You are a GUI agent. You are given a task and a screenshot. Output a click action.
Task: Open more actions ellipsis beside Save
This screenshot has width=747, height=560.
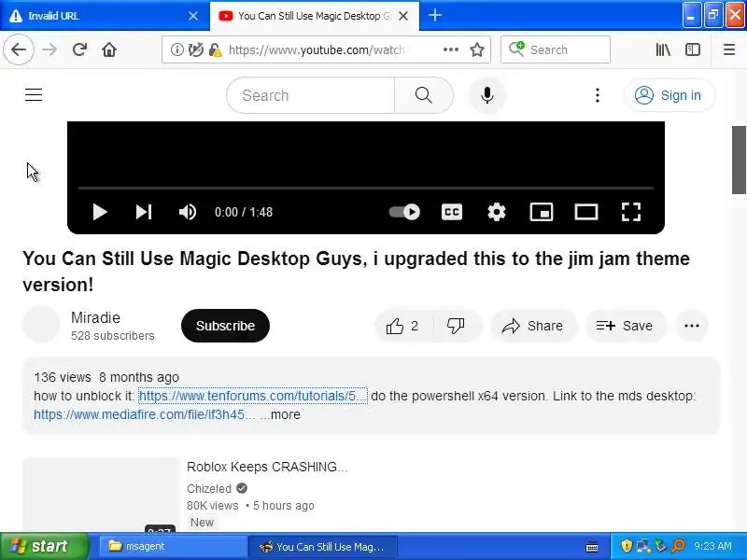pyautogui.click(x=692, y=326)
